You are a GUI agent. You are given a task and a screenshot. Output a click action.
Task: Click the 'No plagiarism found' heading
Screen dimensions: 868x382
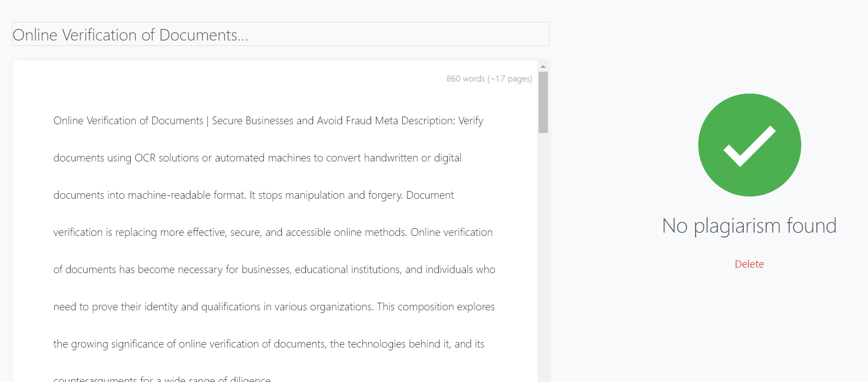pos(749,225)
